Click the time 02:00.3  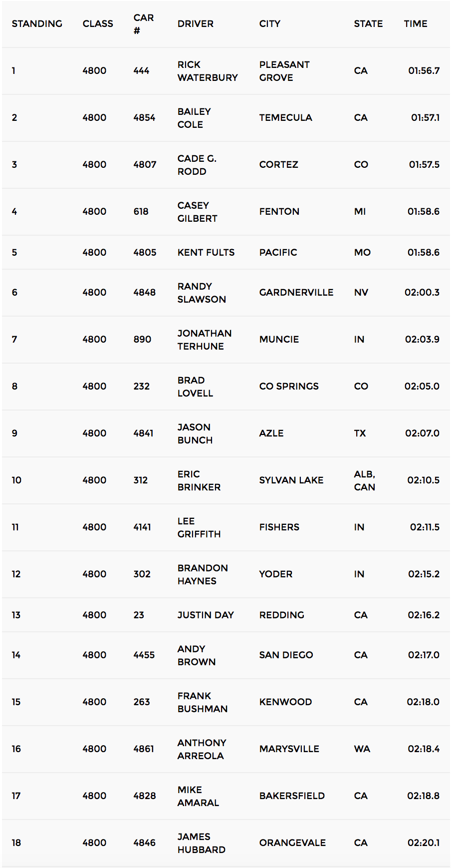422,293
